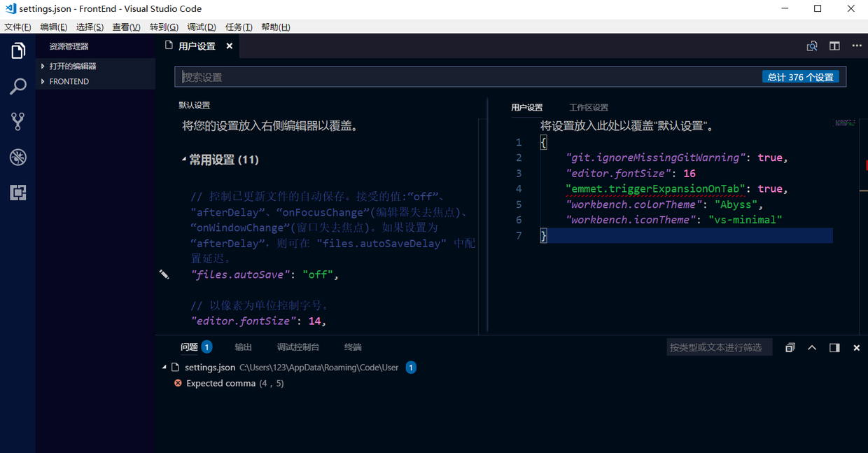Maximize the panel with the chevron up icon
This screenshot has width=868, height=453.
tap(812, 347)
